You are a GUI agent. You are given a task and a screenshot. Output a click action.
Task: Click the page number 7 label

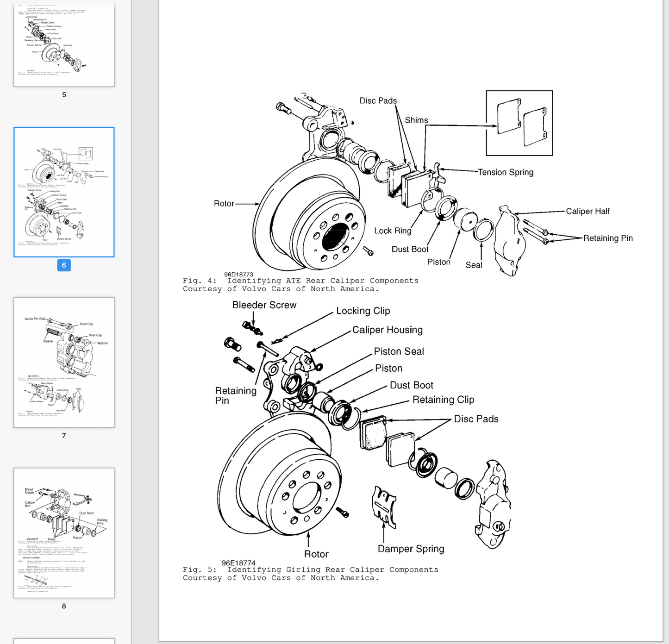(64, 436)
